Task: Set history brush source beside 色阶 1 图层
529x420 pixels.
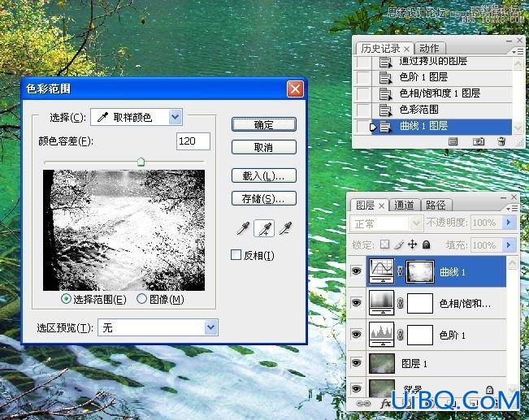Action: [x=362, y=77]
